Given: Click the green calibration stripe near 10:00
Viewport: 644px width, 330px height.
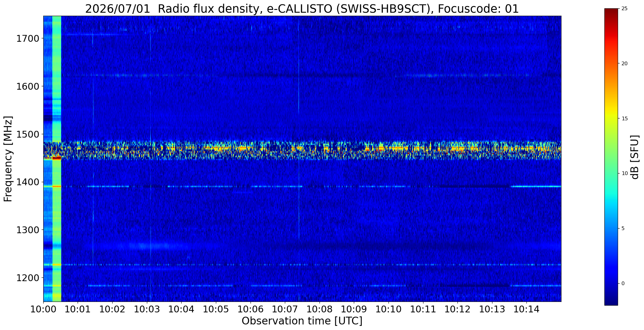Looking at the screenshot, I should click(57, 159).
